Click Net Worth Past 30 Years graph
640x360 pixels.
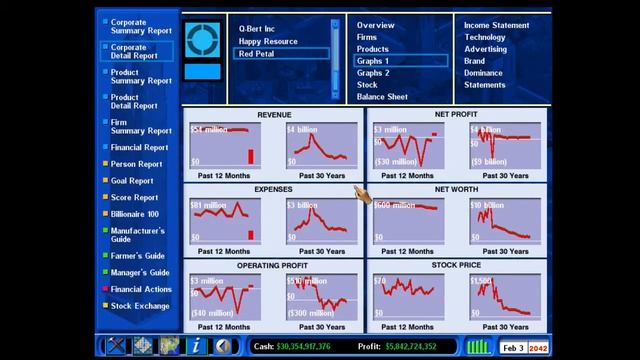(x=505, y=221)
